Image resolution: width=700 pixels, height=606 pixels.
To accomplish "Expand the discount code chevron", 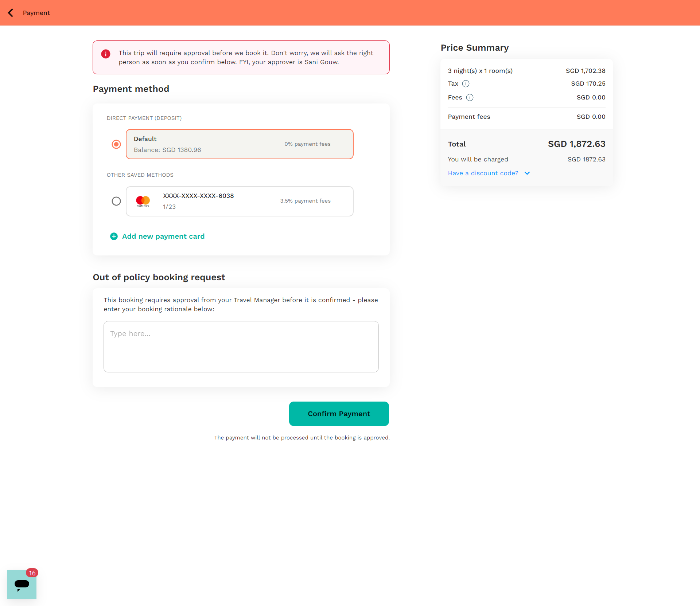I will pyautogui.click(x=527, y=173).
